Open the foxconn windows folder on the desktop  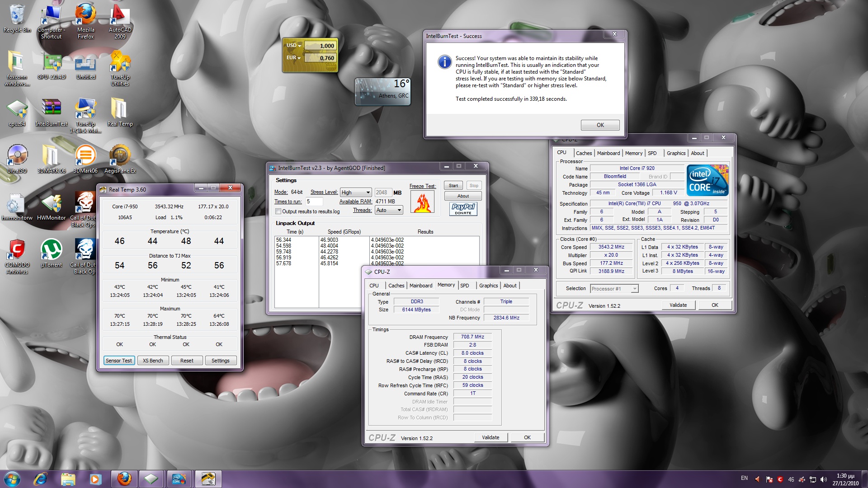click(17, 68)
